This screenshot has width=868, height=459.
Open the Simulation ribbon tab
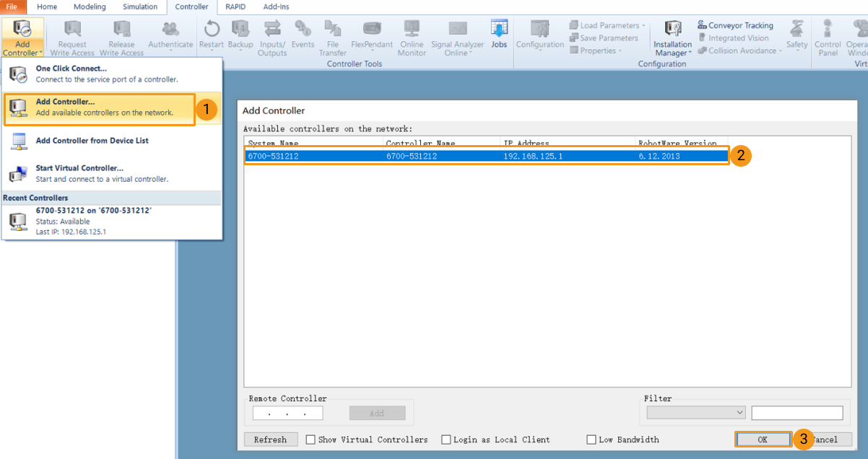pyautogui.click(x=139, y=6)
